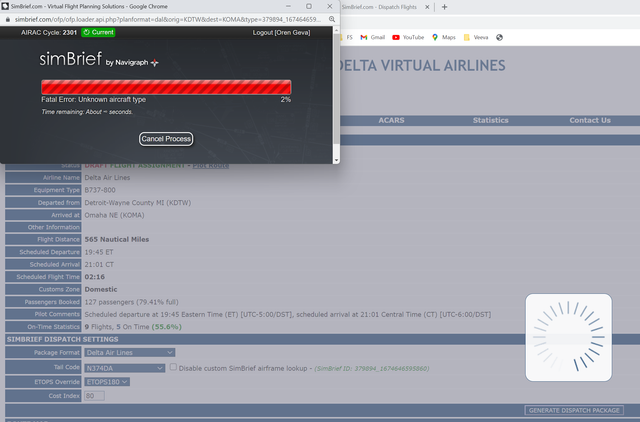Open the FS bookmark

click(347, 37)
